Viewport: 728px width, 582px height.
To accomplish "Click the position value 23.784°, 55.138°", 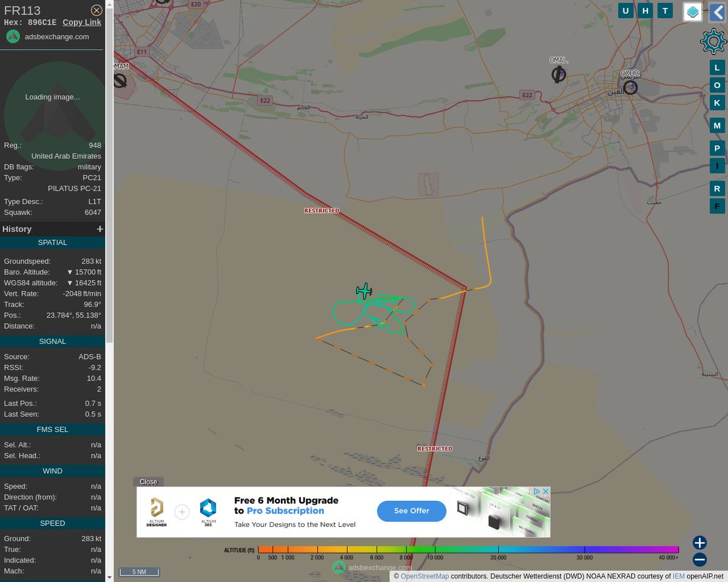I will (x=74, y=315).
